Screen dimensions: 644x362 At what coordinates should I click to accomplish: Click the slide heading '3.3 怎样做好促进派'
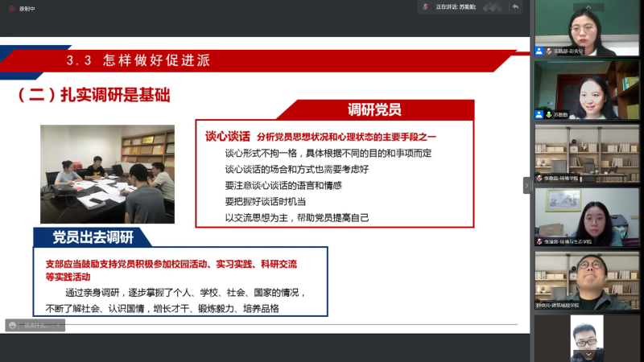click(138, 60)
